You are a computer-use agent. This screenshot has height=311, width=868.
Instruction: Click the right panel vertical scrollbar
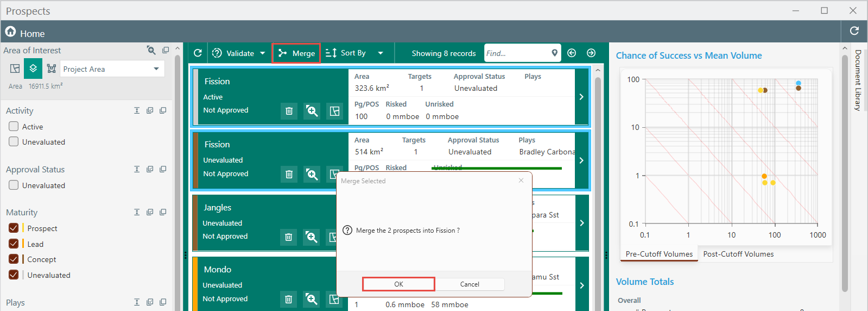tap(845, 174)
